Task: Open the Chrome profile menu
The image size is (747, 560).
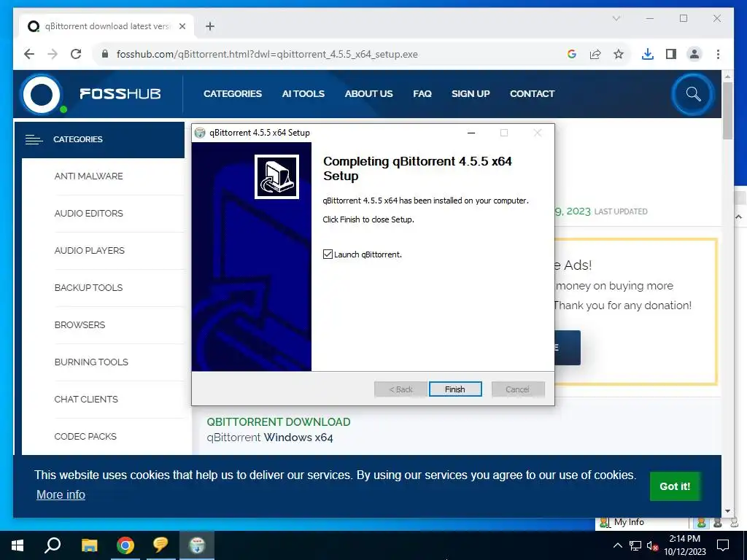Action: [x=694, y=54]
